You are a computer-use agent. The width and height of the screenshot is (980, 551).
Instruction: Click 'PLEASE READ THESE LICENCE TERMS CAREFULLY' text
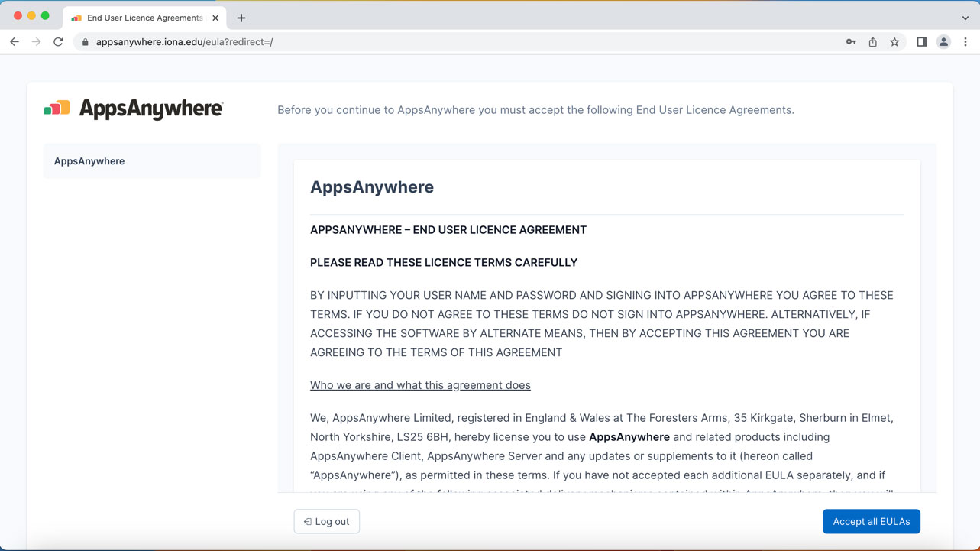(x=444, y=262)
